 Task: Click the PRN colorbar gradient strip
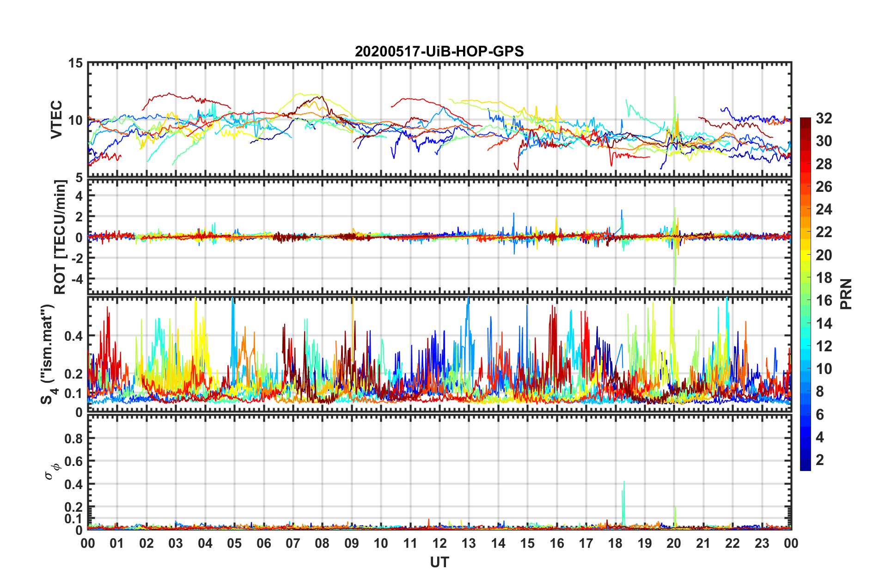[805, 294]
